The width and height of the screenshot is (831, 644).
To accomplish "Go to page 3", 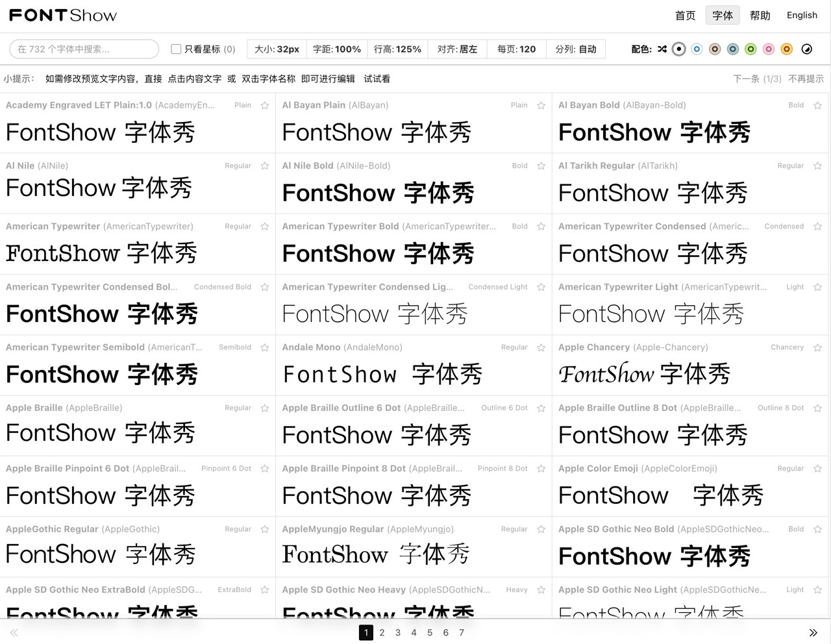I will point(398,632).
